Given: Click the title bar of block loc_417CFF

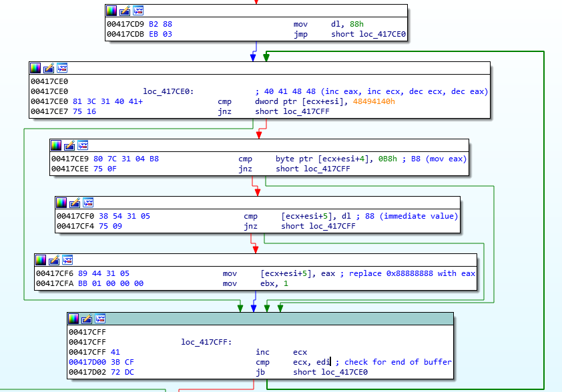Looking at the screenshot, I should (260, 319).
